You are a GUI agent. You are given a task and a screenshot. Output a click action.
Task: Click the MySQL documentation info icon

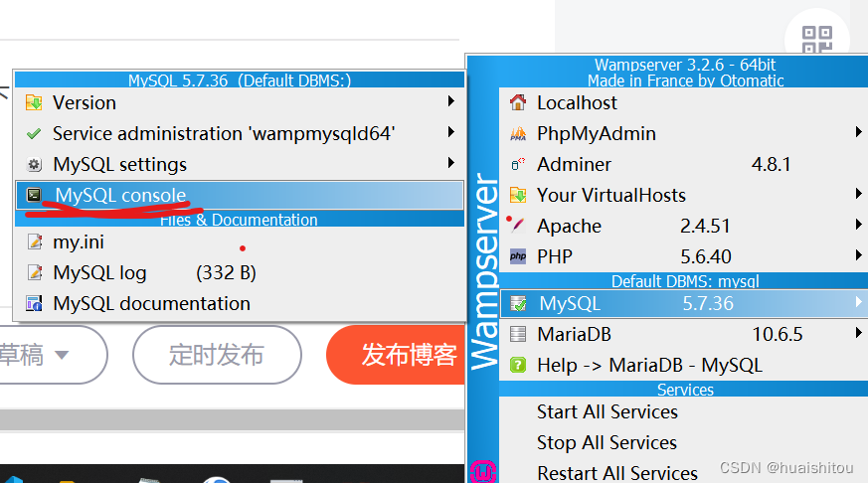[34, 304]
